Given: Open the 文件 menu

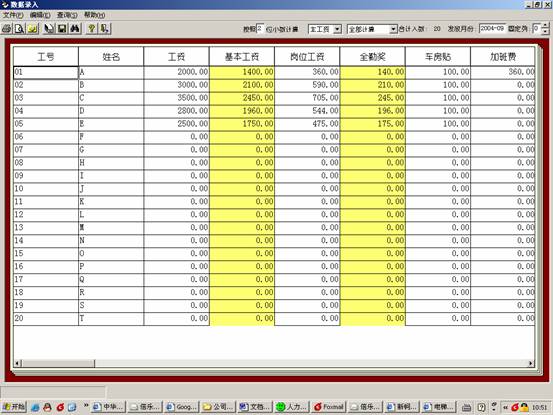Looking at the screenshot, I should (13, 15).
